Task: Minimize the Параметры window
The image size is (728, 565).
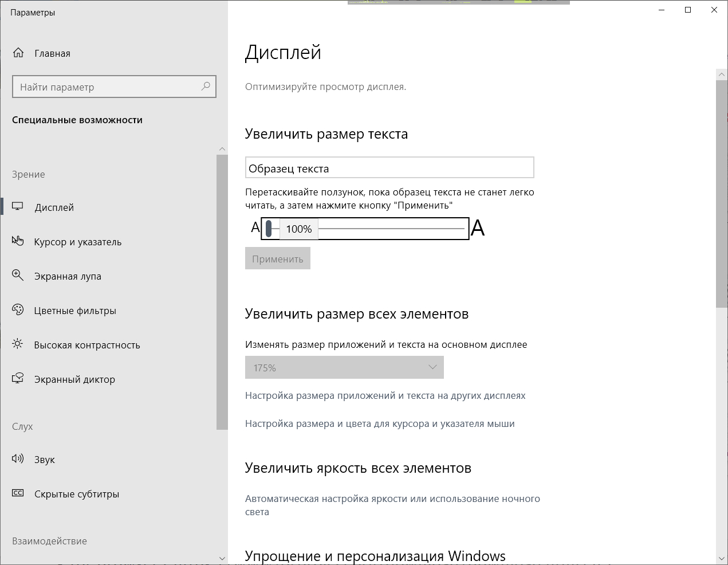Action: click(x=662, y=10)
